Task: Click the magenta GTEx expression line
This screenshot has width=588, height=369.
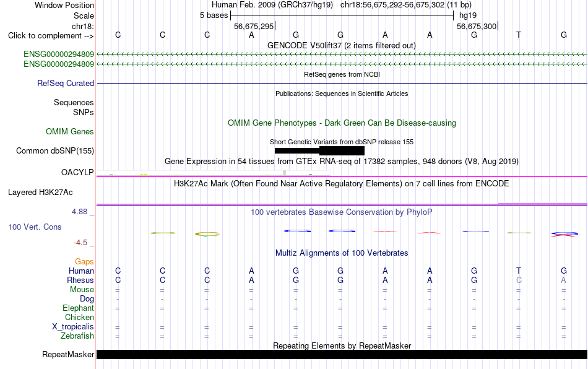Action: click(342, 176)
